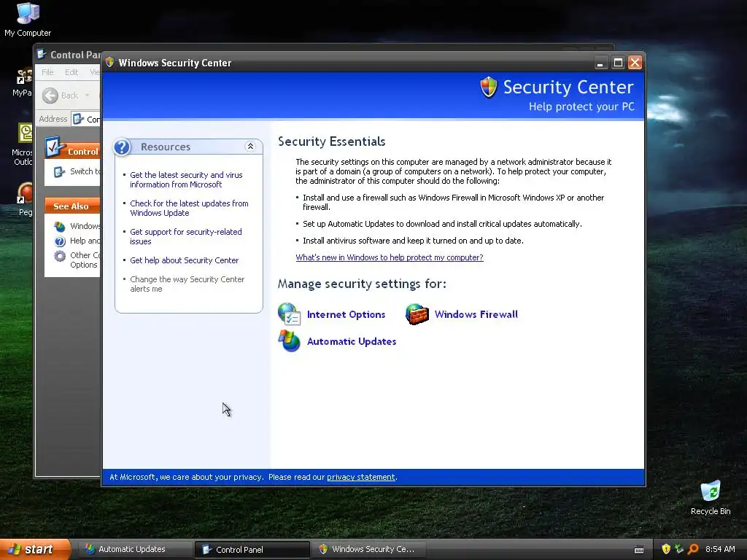Open Automatic Updates settings icon
747x560 pixels.
[x=289, y=341]
